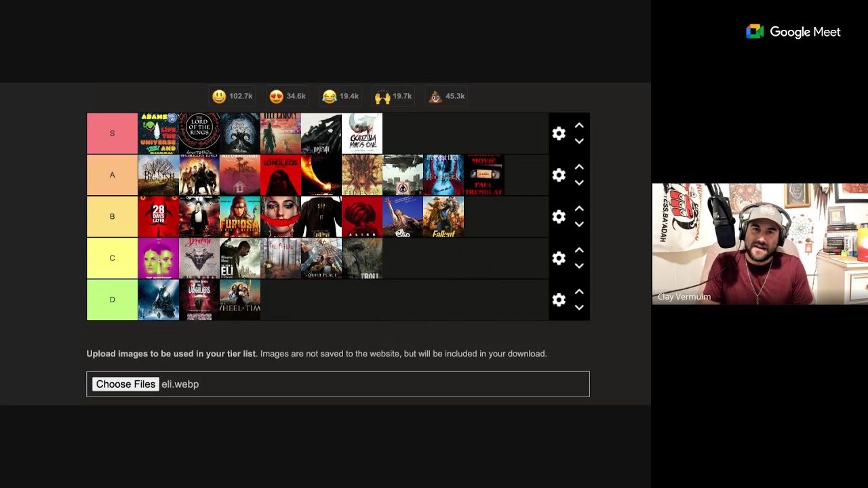Select the Fallout poster

443,216
